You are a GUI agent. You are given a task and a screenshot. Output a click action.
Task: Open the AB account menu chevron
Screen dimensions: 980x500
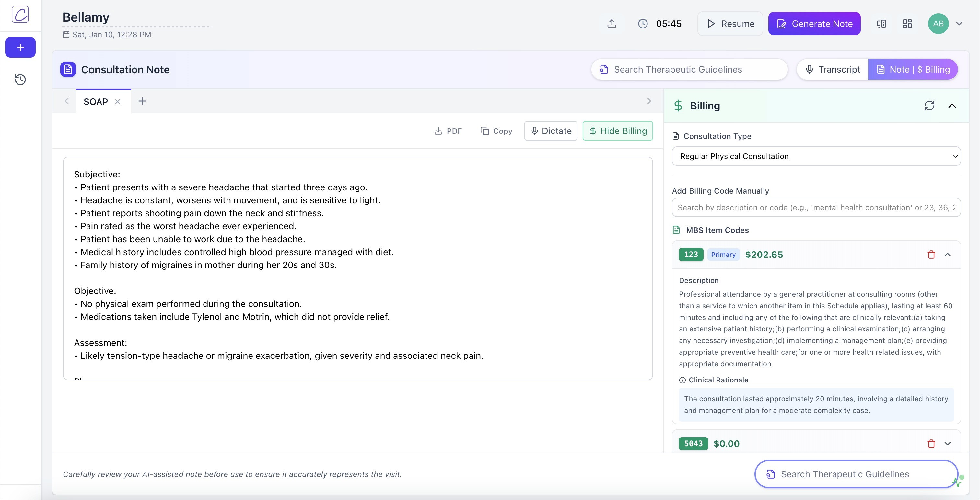(x=959, y=24)
